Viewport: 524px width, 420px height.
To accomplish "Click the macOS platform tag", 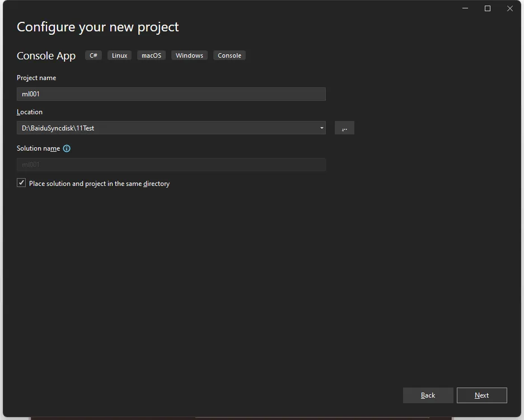I will coord(151,55).
